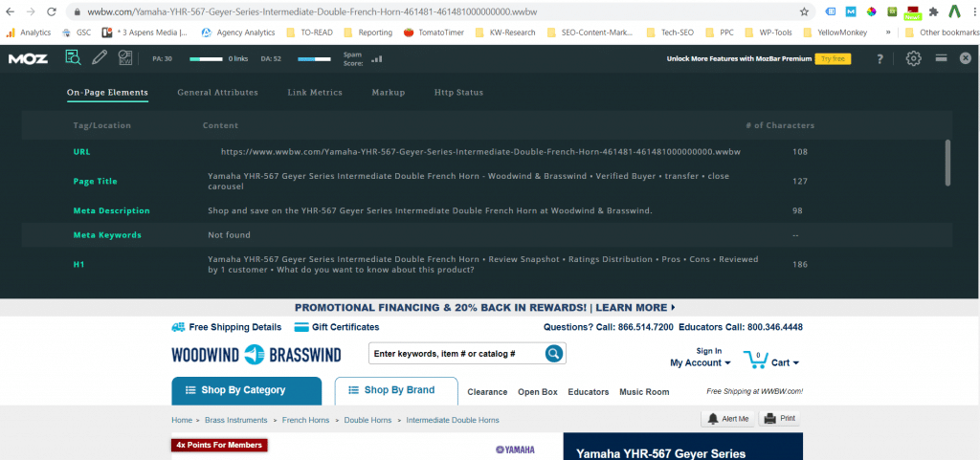Click the Woodwind Brasswind logo
This screenshot has height=460, width=980.
point(256,354)
